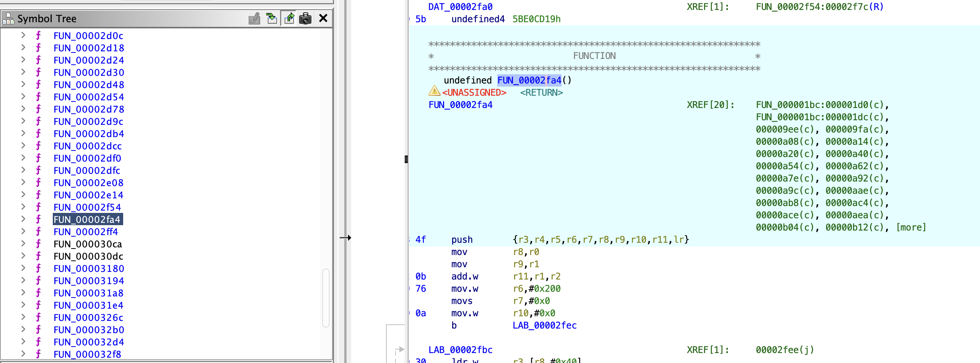Click the warning icon beside UNASSIGNED

click(434, 91)
